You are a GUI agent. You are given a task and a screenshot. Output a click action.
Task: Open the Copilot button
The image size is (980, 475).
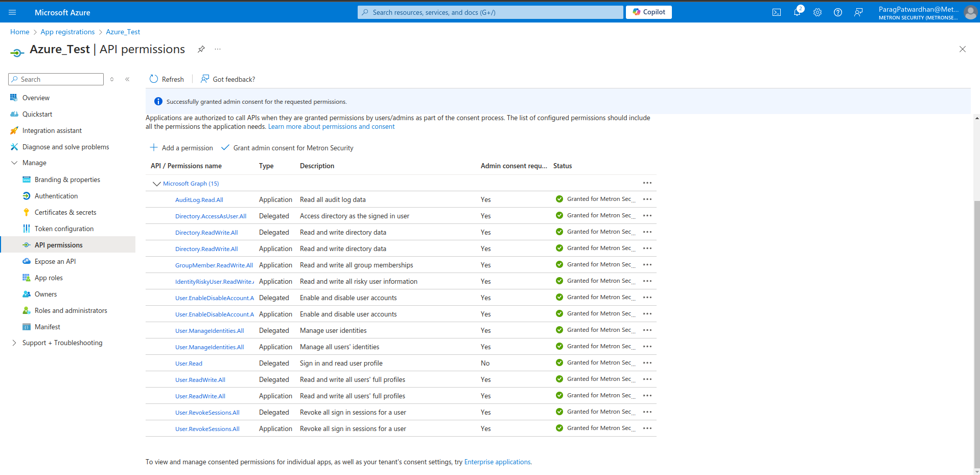(649, 12)
